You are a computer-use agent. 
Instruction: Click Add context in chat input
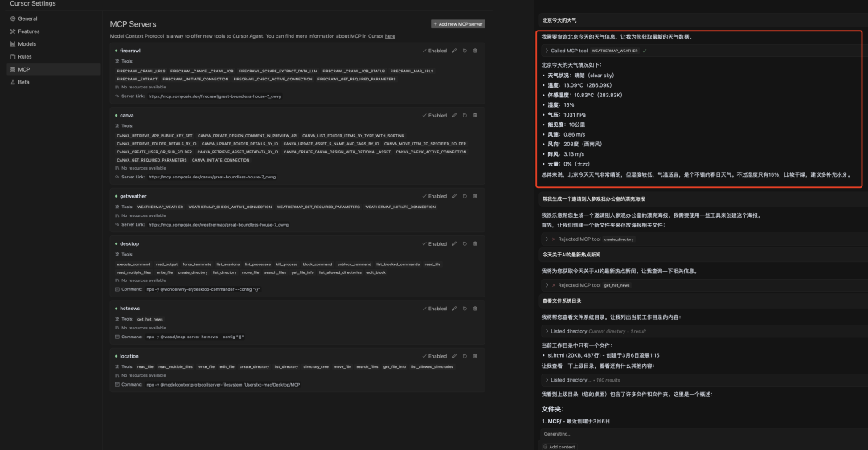562,446
